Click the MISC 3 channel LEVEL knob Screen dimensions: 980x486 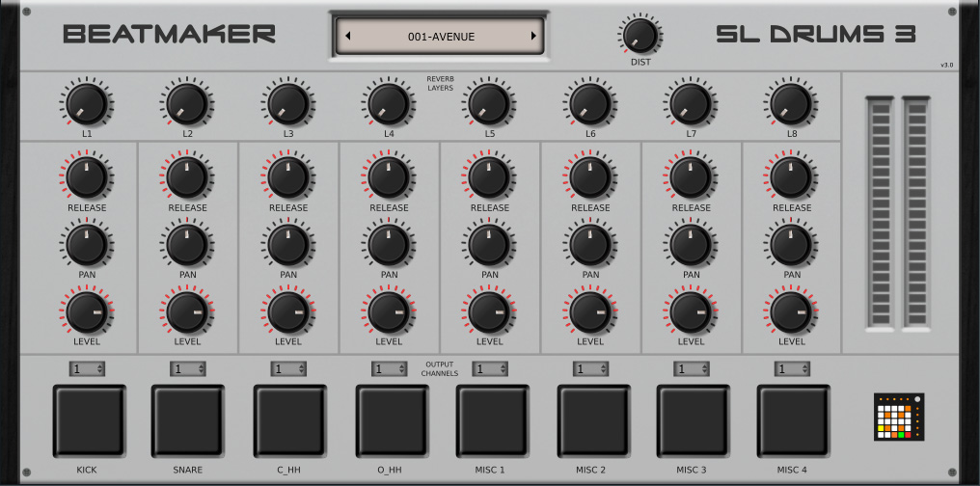[x=691, y=311]
